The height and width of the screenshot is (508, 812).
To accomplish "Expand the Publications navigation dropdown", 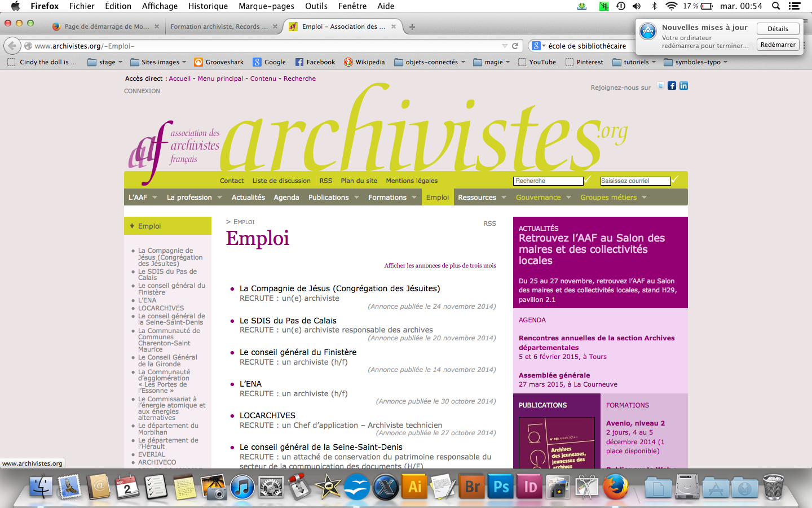I will pyautogui.click(x=356, y=198).
